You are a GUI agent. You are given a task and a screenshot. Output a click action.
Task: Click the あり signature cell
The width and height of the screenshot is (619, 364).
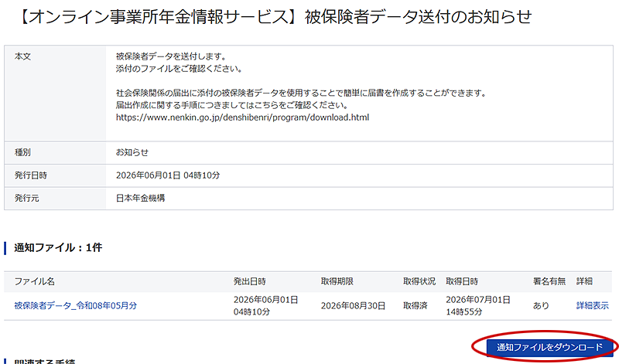point(541,306)
